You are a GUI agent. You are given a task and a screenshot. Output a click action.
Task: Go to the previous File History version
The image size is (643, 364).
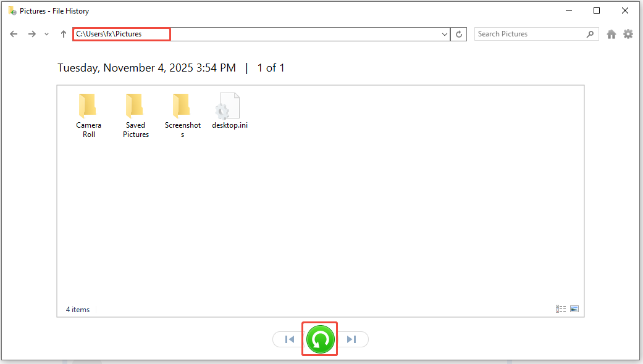[288, 339]
